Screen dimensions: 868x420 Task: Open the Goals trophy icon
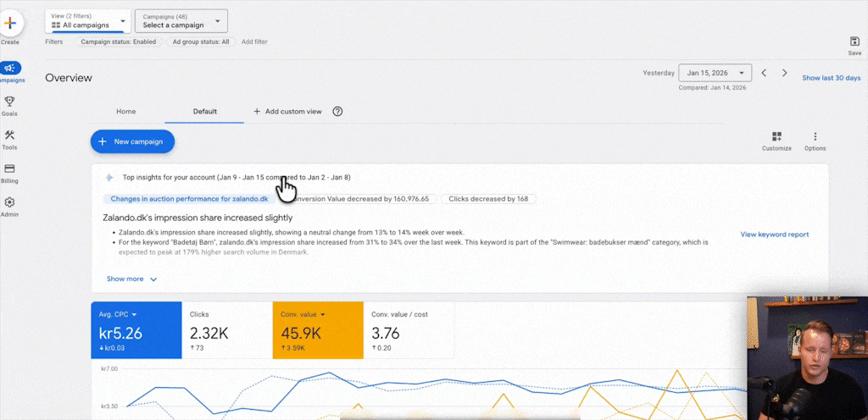(10, 102)
